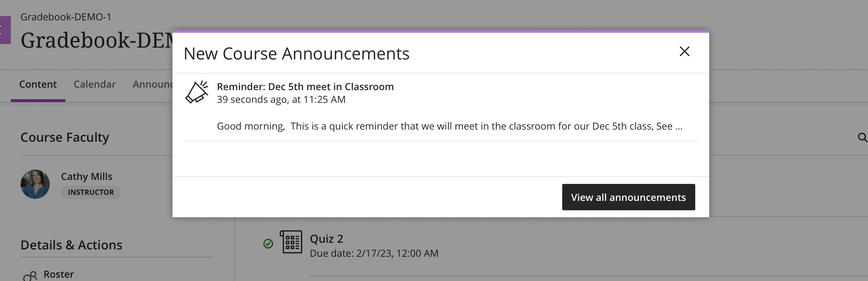Click the INSTRUCTOR badge
The height and width of the screenshot is (281, 868).
tap(90, 192)
